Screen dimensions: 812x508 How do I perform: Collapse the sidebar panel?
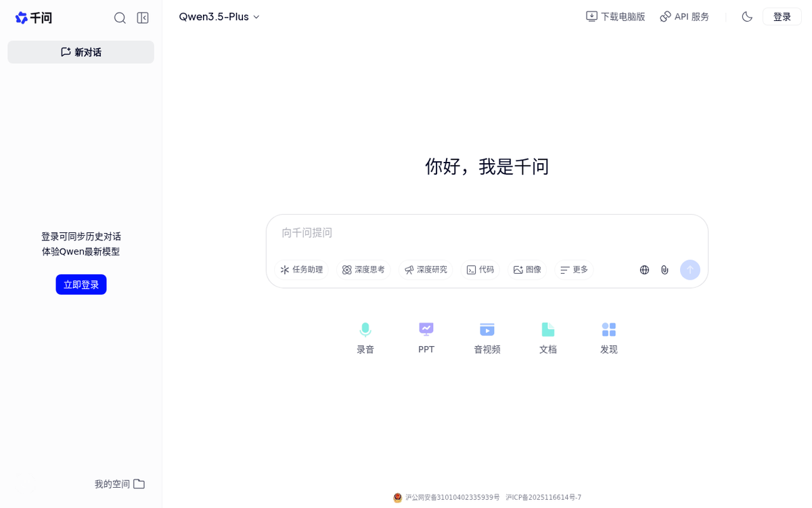coord(143,18)
